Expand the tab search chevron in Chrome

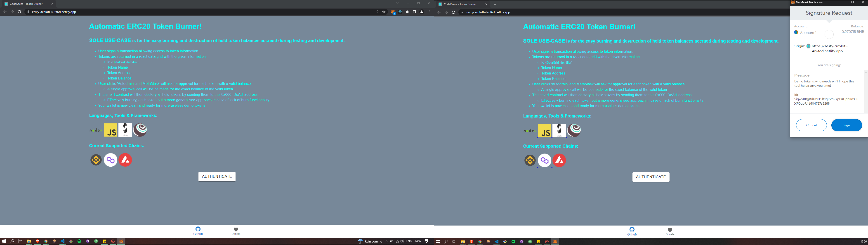coord(397,3)
